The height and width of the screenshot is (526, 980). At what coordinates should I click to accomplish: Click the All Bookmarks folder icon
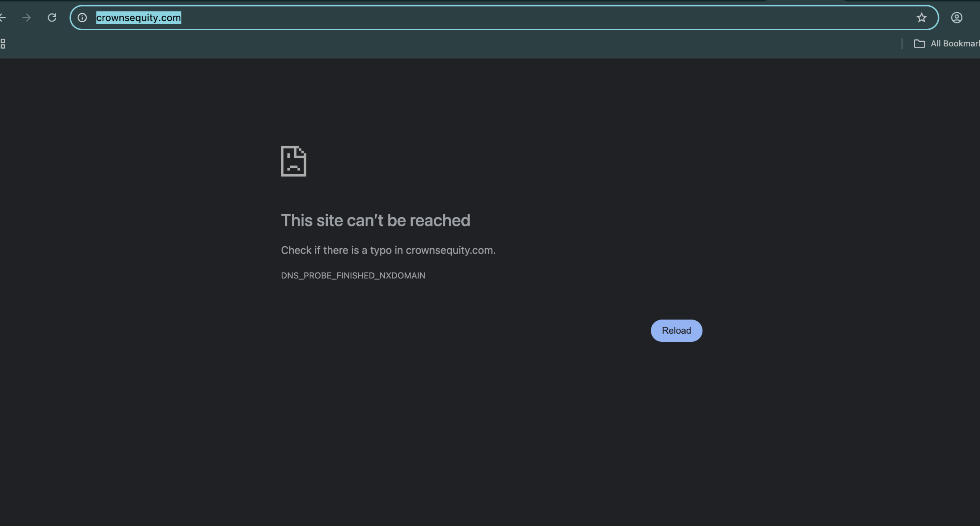click(919, 44)
